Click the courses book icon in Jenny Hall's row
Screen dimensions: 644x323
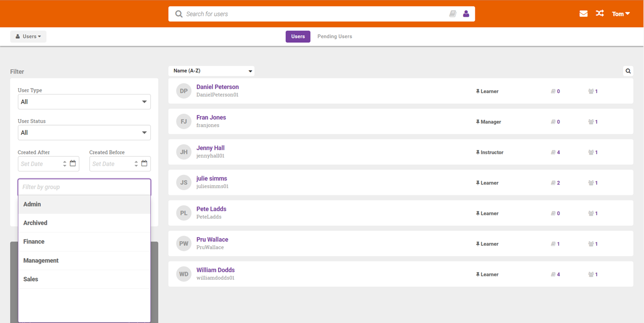coord(554,153)
